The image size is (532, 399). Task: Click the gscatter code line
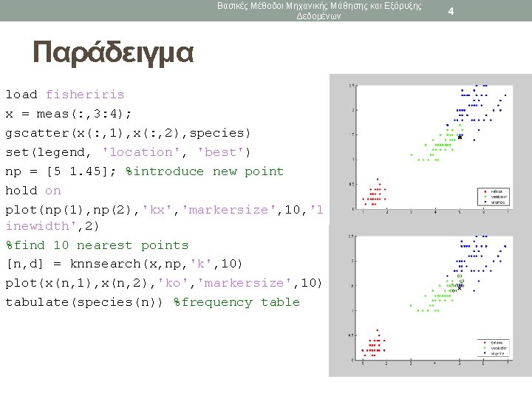pos(128,133)
